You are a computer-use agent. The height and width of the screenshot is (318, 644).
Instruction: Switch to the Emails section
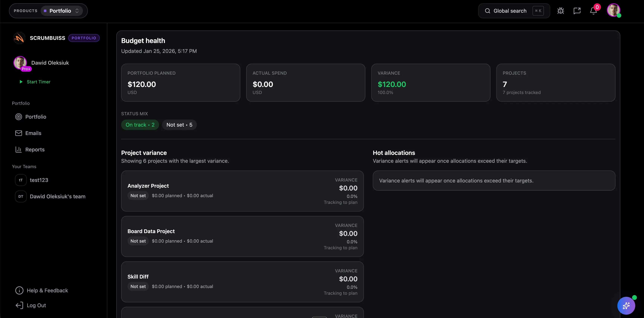coord(34,133)
